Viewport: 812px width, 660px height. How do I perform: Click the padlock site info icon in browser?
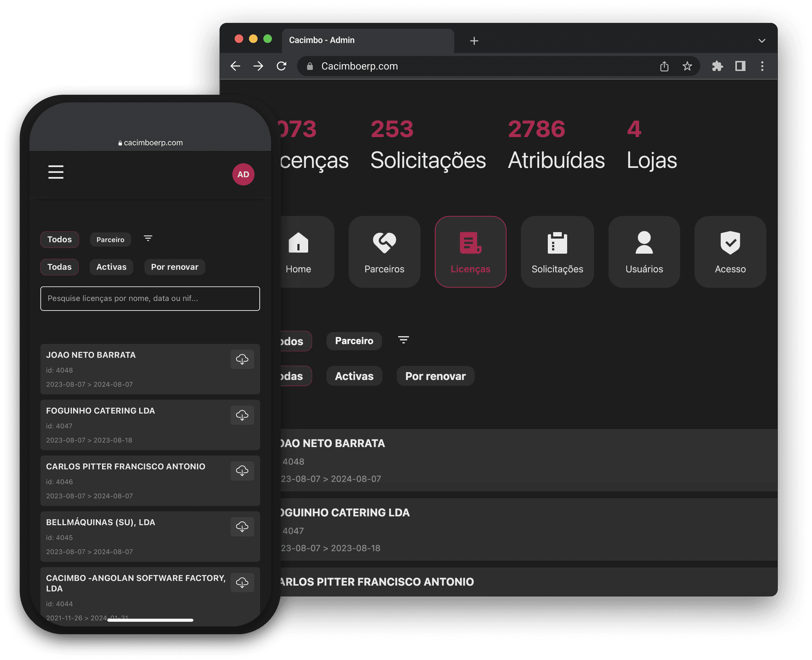pos(310,66)
